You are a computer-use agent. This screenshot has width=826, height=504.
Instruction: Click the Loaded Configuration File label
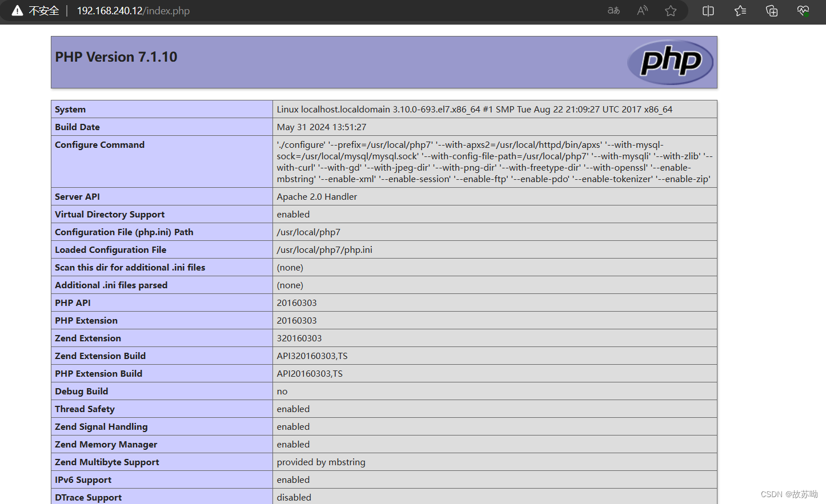(x=110, y=250)
